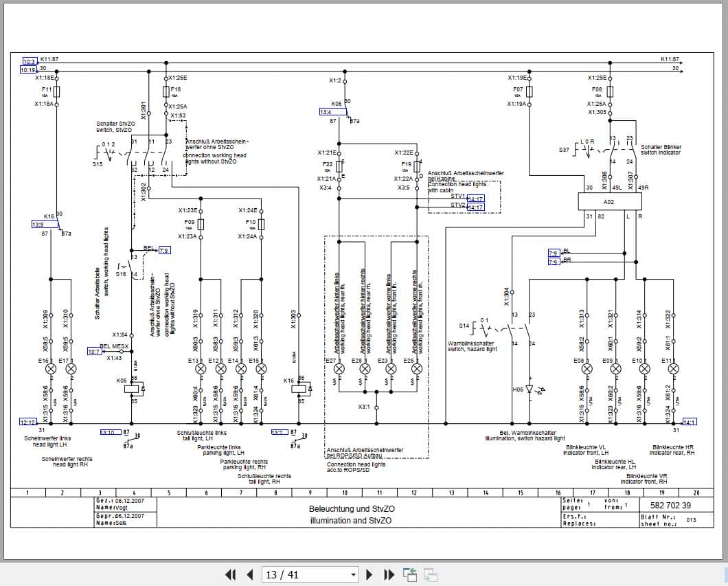Follow the 10:3 cross-reference link
The height and width of the screenshot is (586, 728).
[30, 61]
